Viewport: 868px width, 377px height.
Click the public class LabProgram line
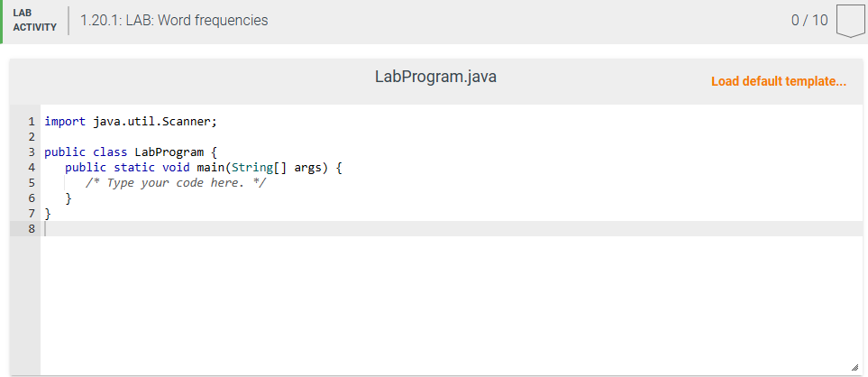click(x=131, y=152)
